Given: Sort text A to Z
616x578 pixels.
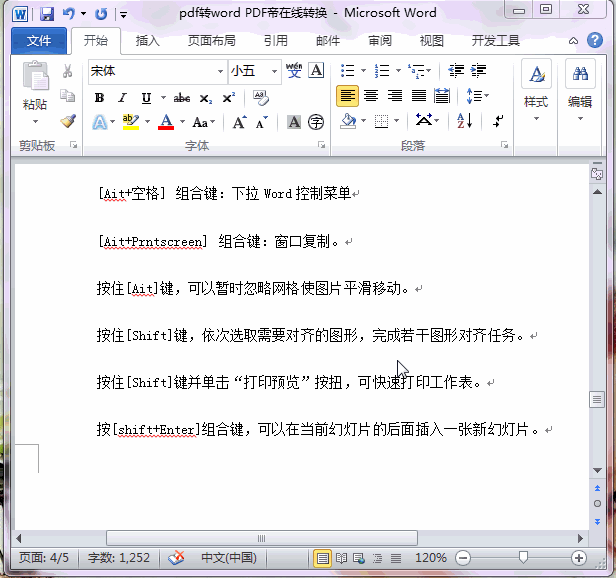Looking at the screenshot, I should point(464,121).
